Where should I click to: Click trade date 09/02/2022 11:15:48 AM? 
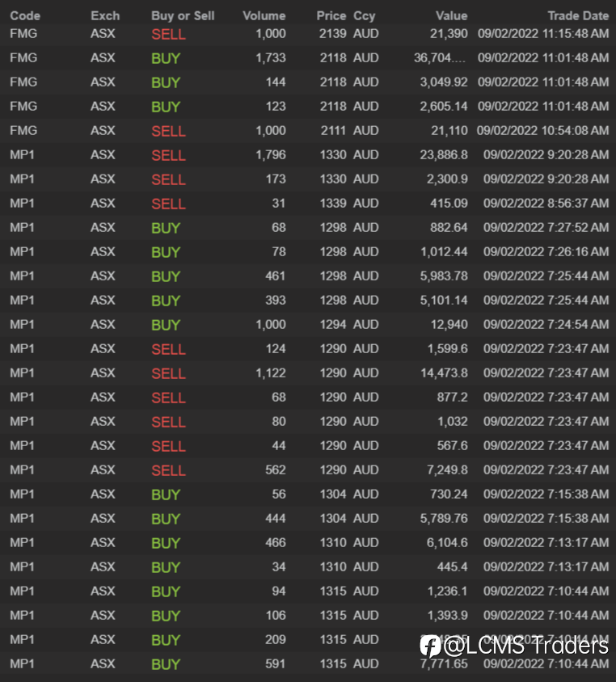tap(543, 33)
